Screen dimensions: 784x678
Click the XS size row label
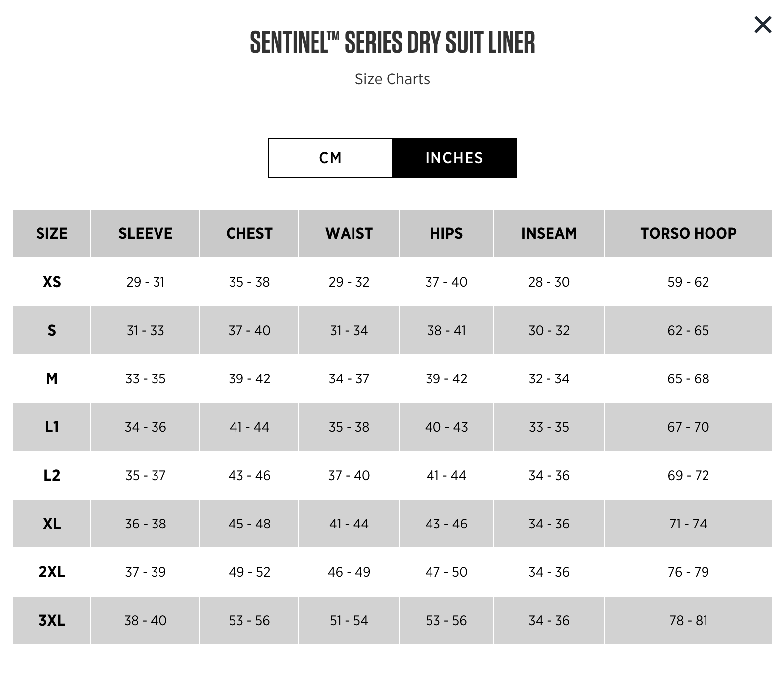pos(52,282)
